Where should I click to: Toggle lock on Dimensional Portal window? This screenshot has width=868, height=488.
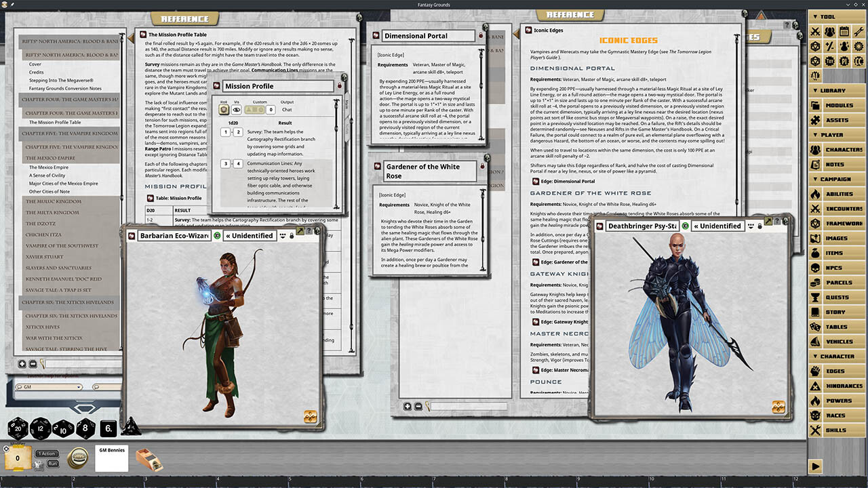coord(481,35)
